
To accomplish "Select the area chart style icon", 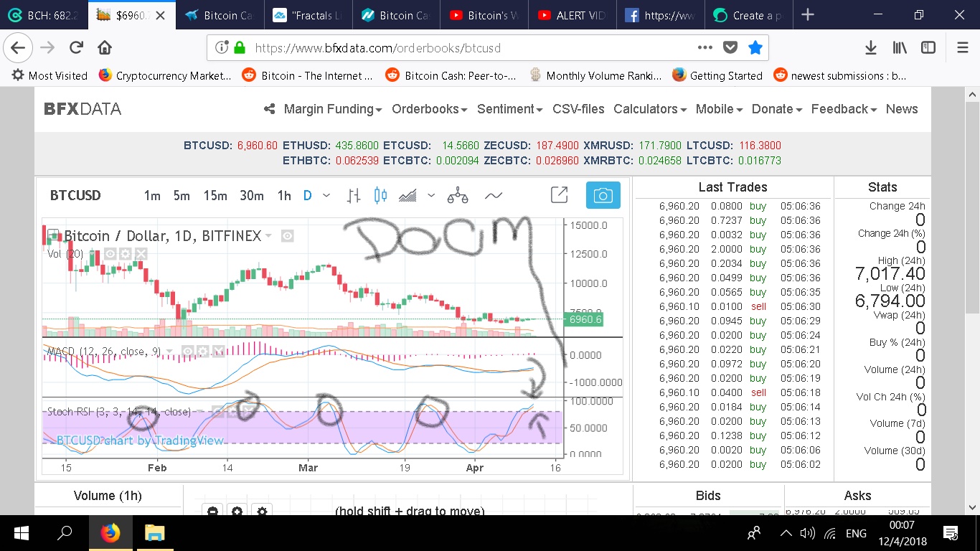I will [408, 195].
